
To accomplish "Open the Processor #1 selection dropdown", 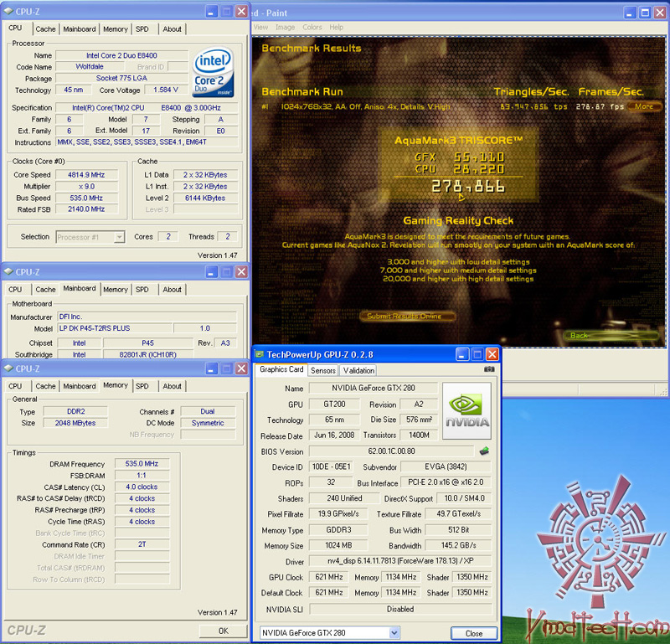I will [119, 237].
